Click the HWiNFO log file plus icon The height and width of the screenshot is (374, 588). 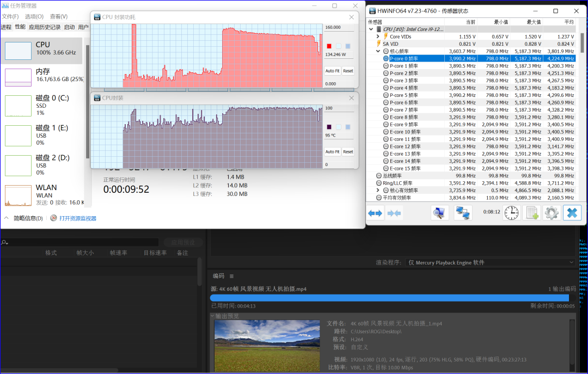coord(532,213)
